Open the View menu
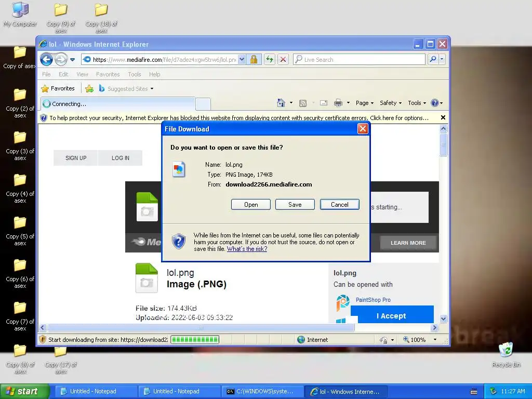Image resolution: width=532 pixels, height=399 pixels. tap(82, 74)
